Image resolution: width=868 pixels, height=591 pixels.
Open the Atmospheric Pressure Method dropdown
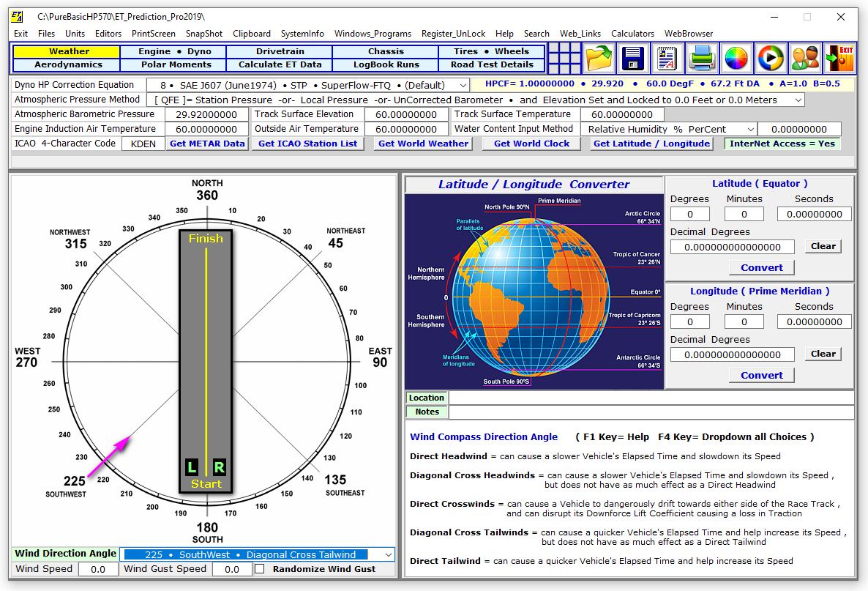click(798, 100)
